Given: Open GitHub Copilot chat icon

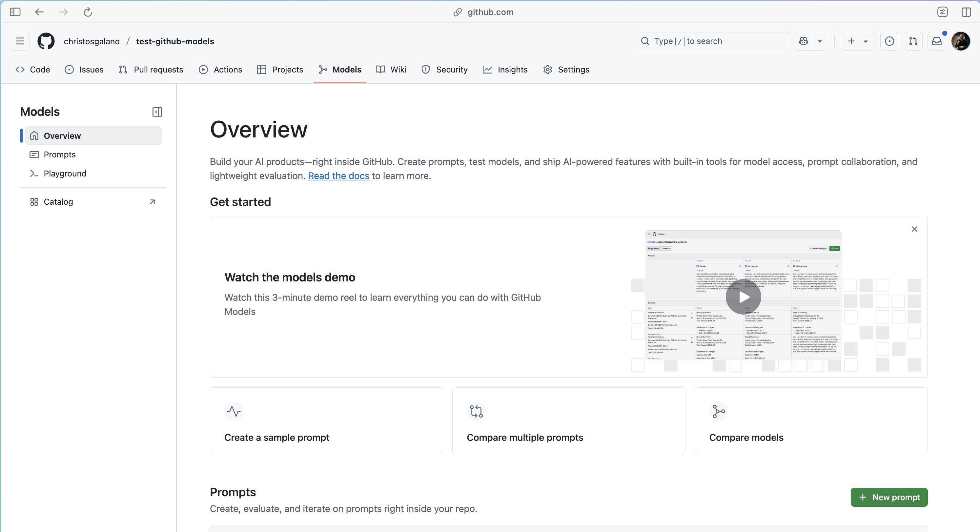Looking at the screenshot, I should pos(804,41).
